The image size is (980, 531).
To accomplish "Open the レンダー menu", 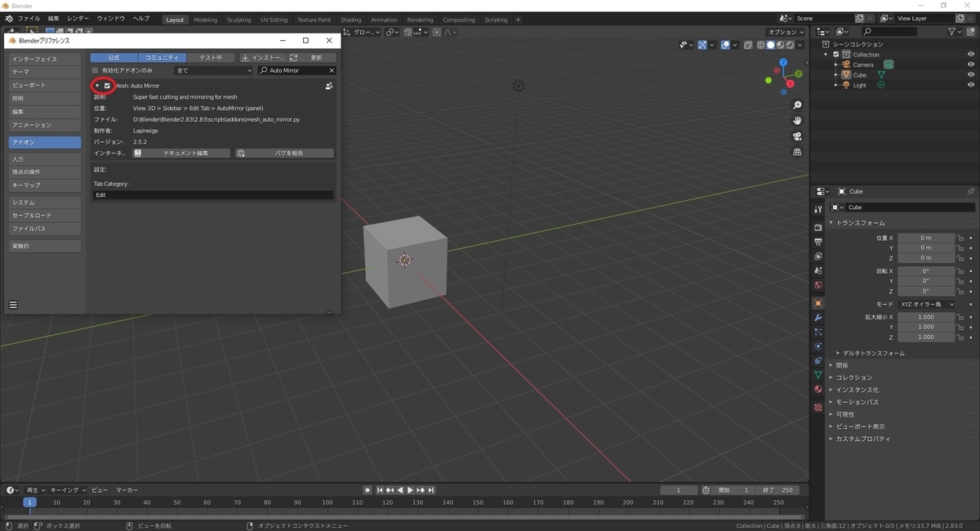I will (78, 19).
